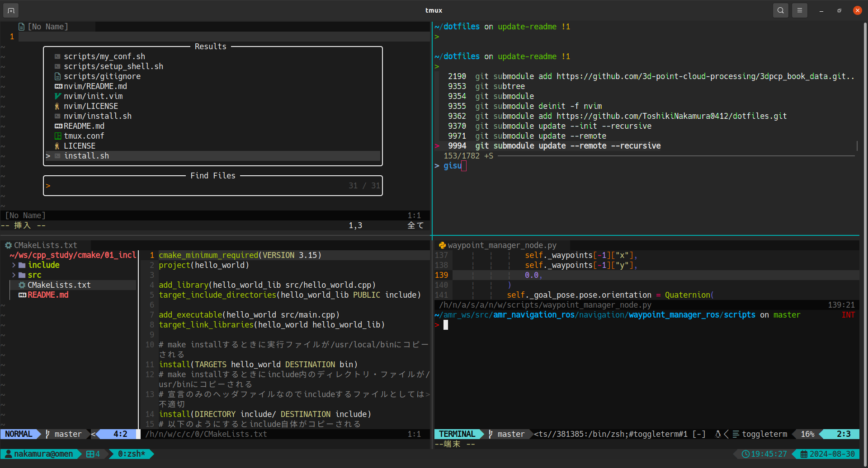
Task: Click the gear icon in CMakeLists.txt tab
Action: 8,245
